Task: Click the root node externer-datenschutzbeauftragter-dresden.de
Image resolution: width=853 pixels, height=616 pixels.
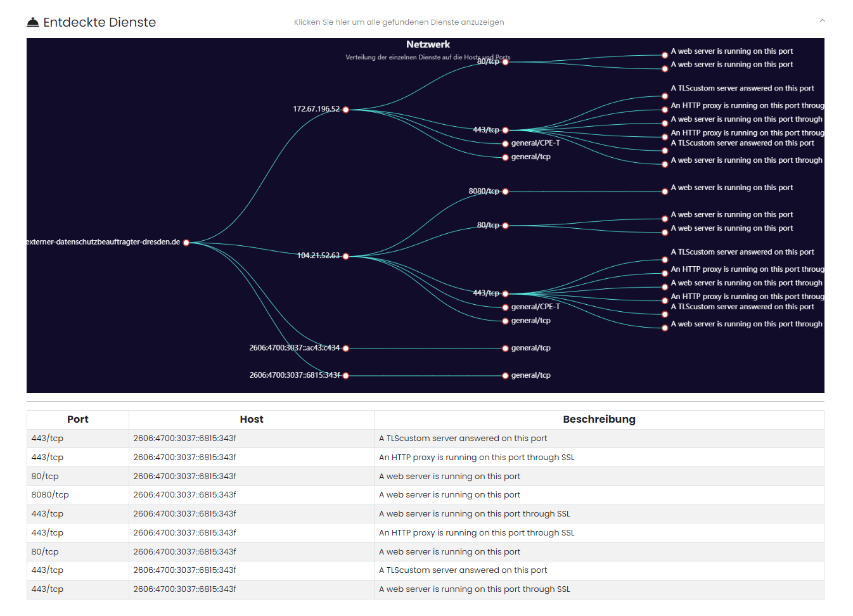Action: click(186, 243)
